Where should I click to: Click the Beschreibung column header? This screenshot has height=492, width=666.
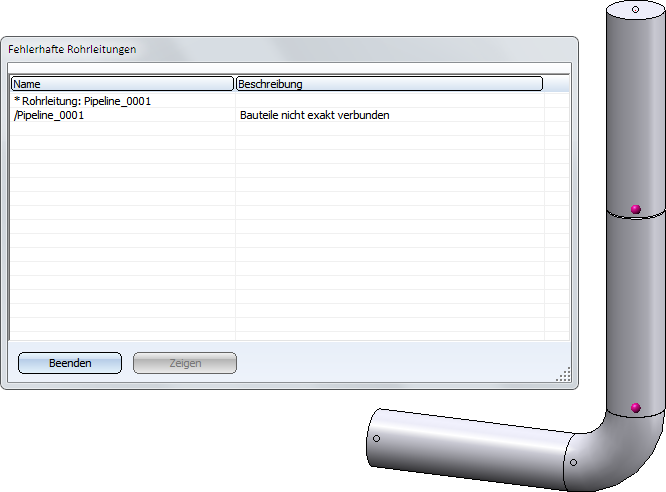(x=389, y=84)
